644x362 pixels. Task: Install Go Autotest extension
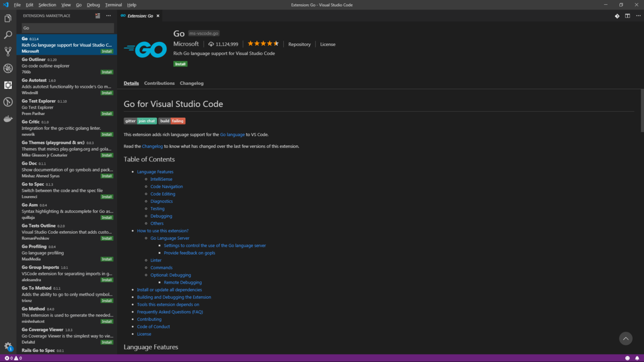(107, 93)
